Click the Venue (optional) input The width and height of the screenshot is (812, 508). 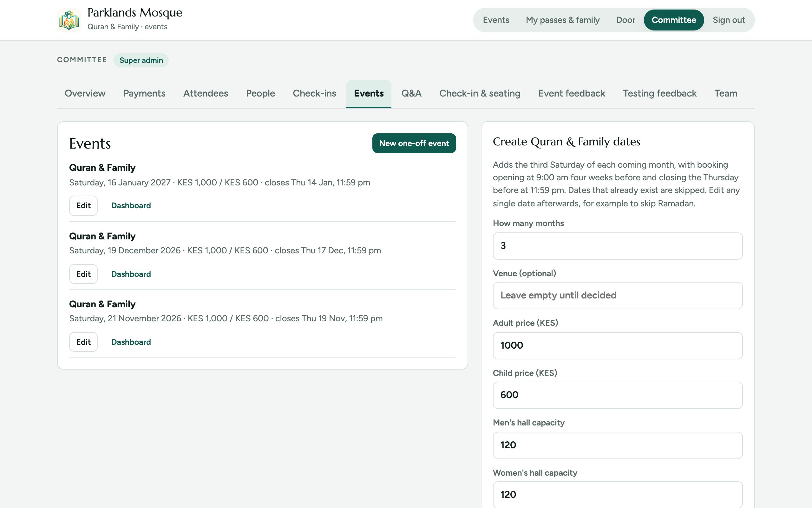point(617,295)
